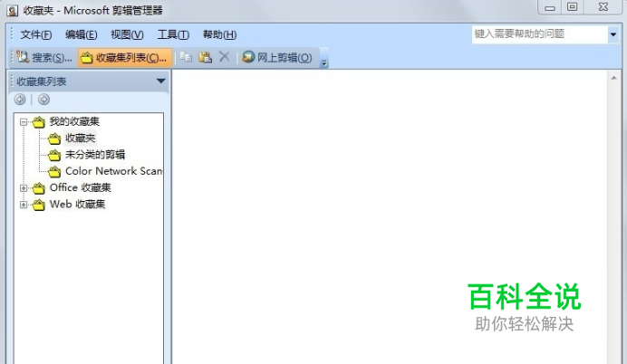Toggle the 收藏集列表(C)... toolbar button
The image size is (627, 364).
pos(125,58)
